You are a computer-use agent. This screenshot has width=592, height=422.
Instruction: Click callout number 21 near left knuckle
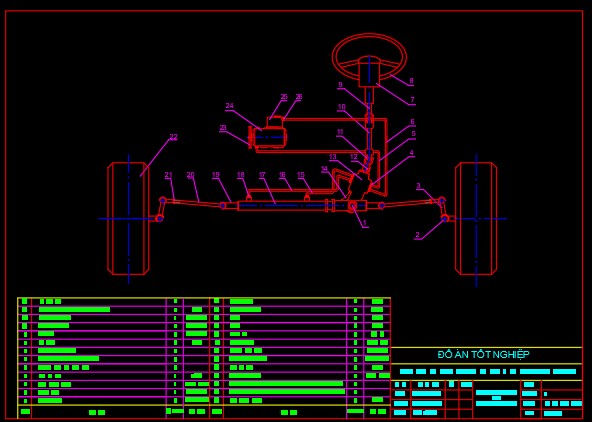point(168,175)
